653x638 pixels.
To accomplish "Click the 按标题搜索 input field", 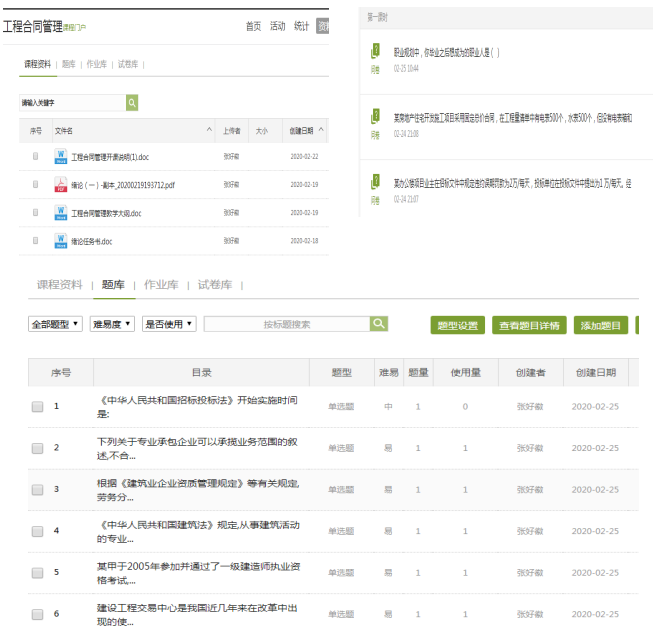I will [x=286, y=324].
